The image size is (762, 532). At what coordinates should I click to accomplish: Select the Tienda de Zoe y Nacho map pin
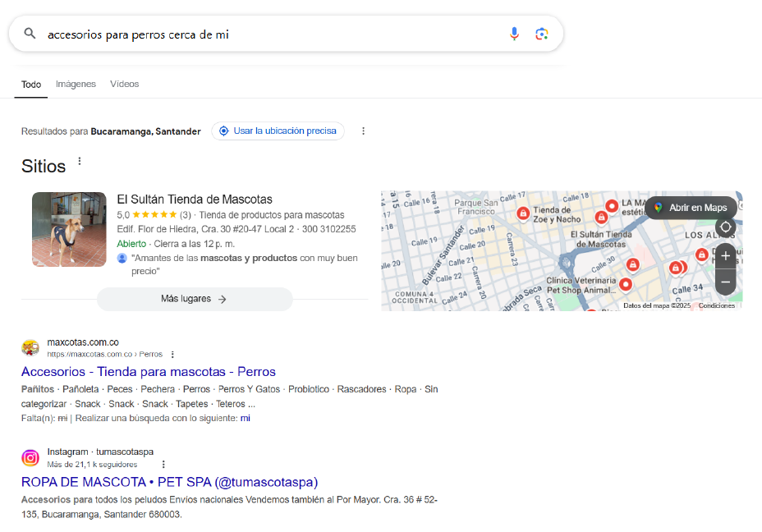click(523, 213)
